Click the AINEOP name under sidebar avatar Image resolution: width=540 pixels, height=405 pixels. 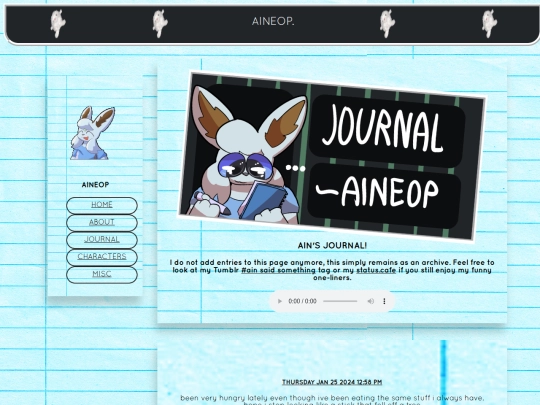point(95,185)
